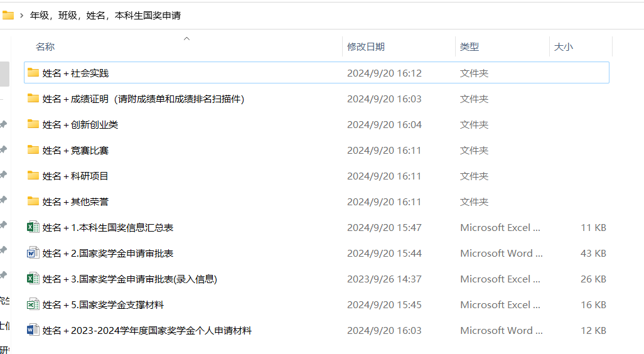
Task: Click the sort arrow above the 名称 column
Action: (186, 39)
